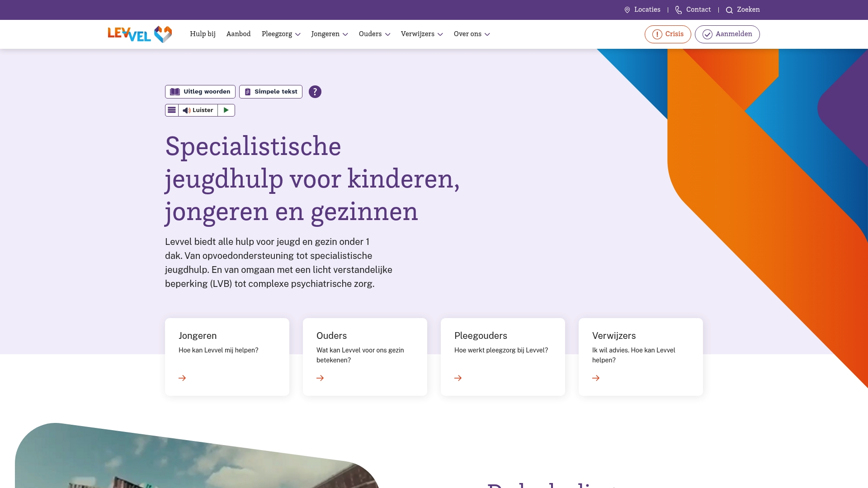Screen dimensions: 868x488
Task: Click the phone icon beside Contact
Action: 678,9
